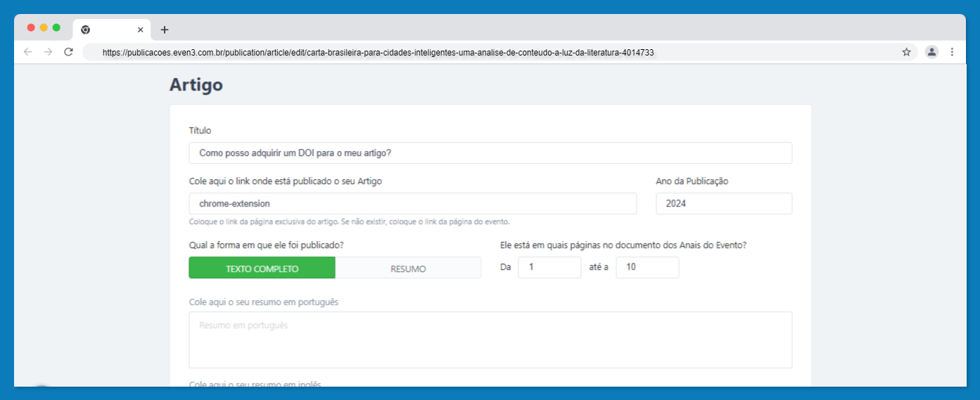Click the macOS green fullscreen button
The width and height of the screenshot is (980, 400).
coord(56,27)
